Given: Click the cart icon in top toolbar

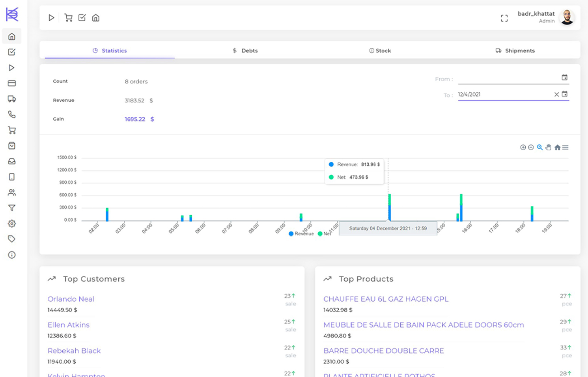Looking at the screenshot, I should click(x=68, y=18).
